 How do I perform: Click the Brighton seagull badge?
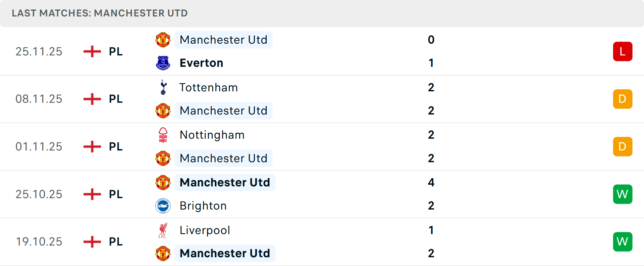click(163, 206)
